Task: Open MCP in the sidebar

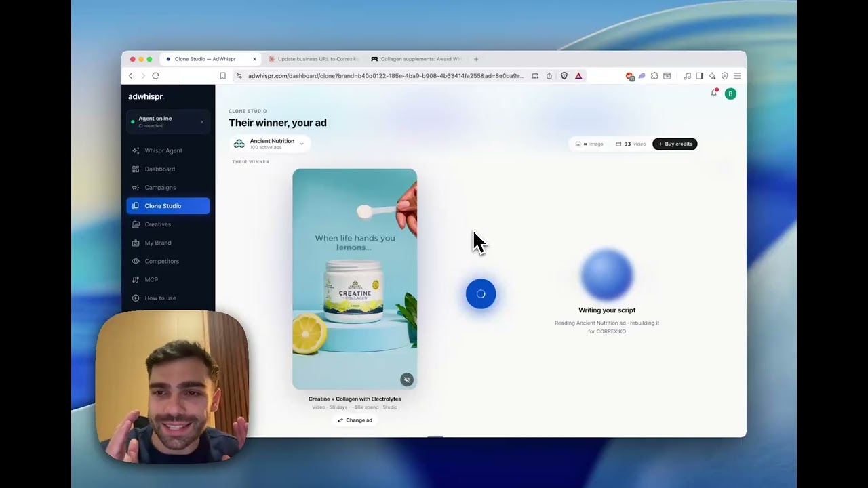Action: (168, 279)
